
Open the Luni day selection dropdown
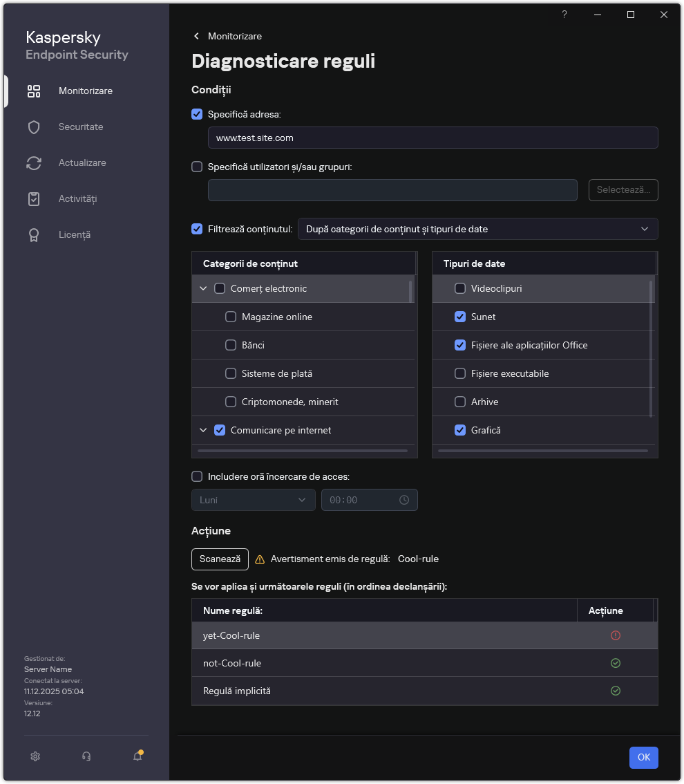(253, 499)
